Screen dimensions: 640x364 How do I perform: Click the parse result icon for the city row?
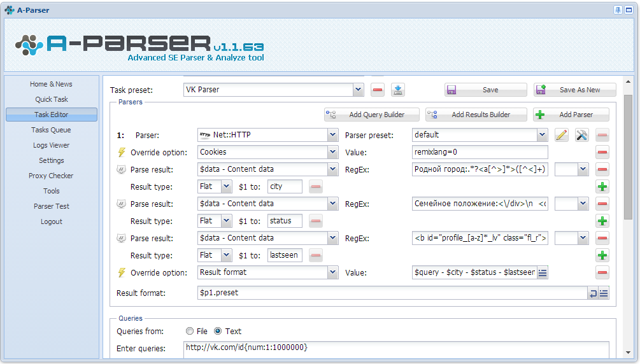tap(121, 169)
